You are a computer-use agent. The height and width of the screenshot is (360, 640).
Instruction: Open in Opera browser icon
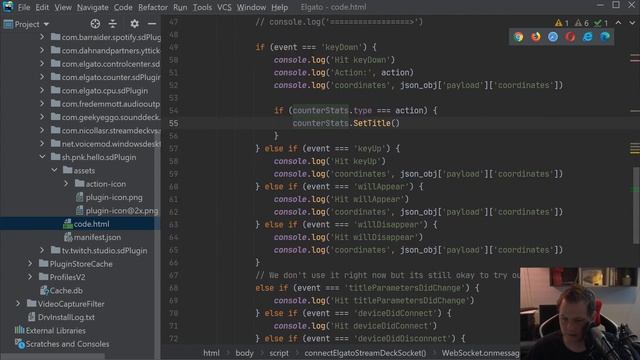click(570, 37)
